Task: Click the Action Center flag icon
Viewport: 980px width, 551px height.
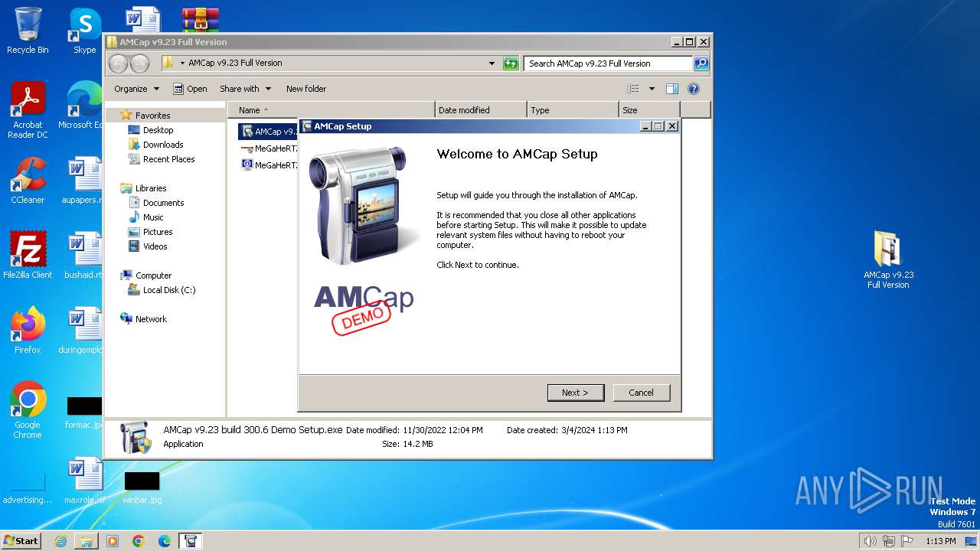Action: [x=907, y=541]
